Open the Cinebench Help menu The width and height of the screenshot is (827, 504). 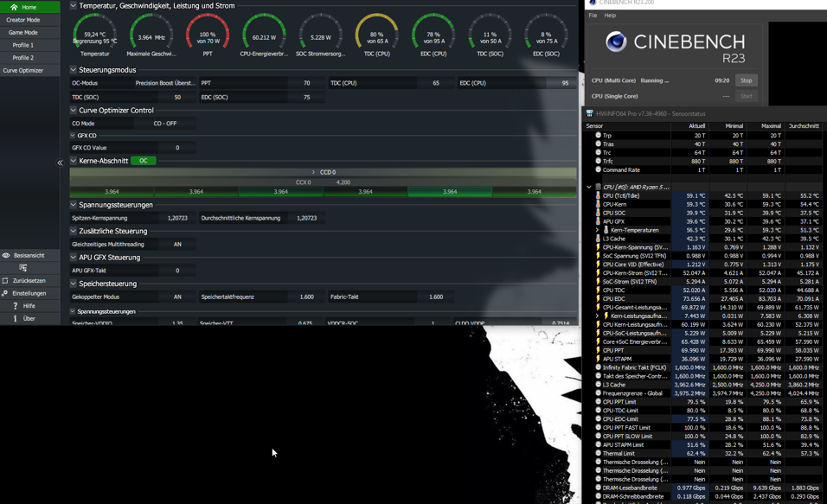click(x=610, y=16)
